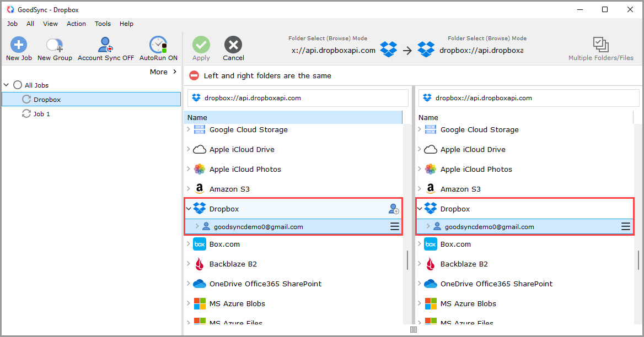Create a New Group from toolbar
The image size is (644, 337).
coord(55,49)
